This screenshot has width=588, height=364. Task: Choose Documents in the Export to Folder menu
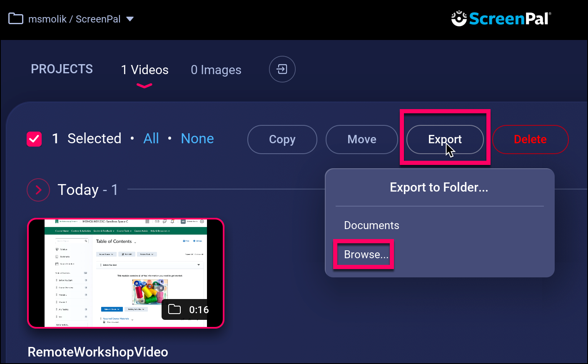371,225
